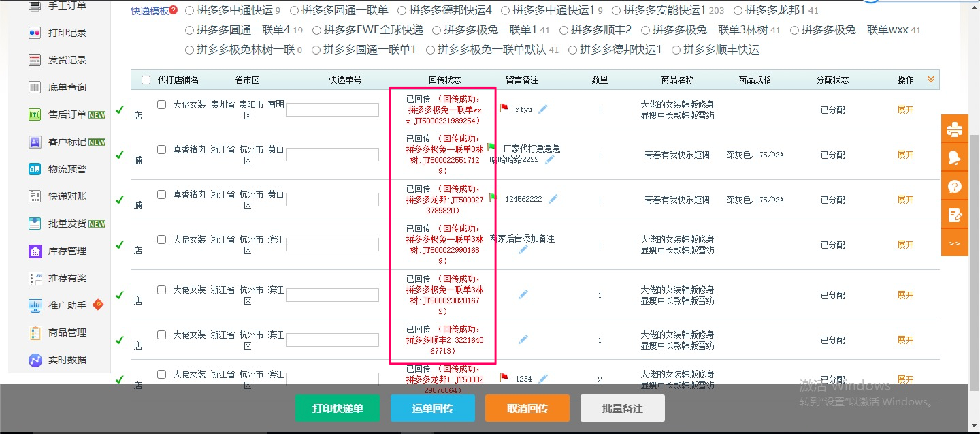Choose the 拼多多德邦快运1 template
Image resolution: width=980 pixels, height=434 pixels.
click(x=573, y=50)
